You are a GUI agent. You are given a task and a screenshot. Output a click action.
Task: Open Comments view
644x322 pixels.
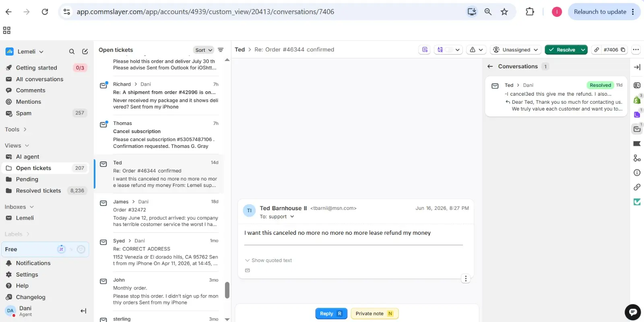click(45, 90)
